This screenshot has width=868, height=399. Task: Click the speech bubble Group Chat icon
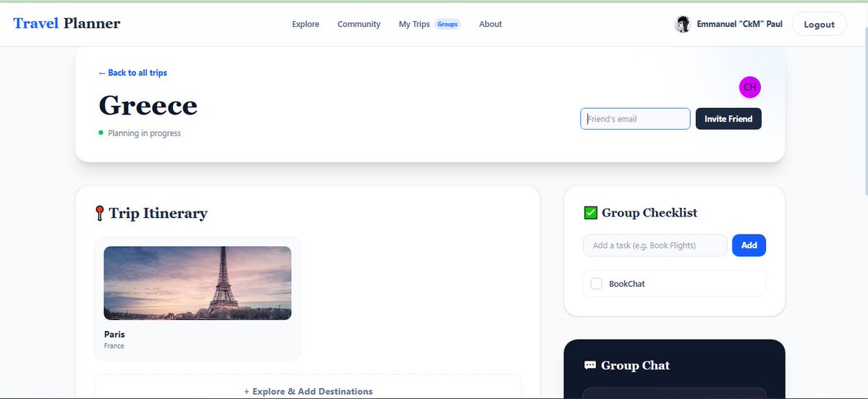pos(590,366)
